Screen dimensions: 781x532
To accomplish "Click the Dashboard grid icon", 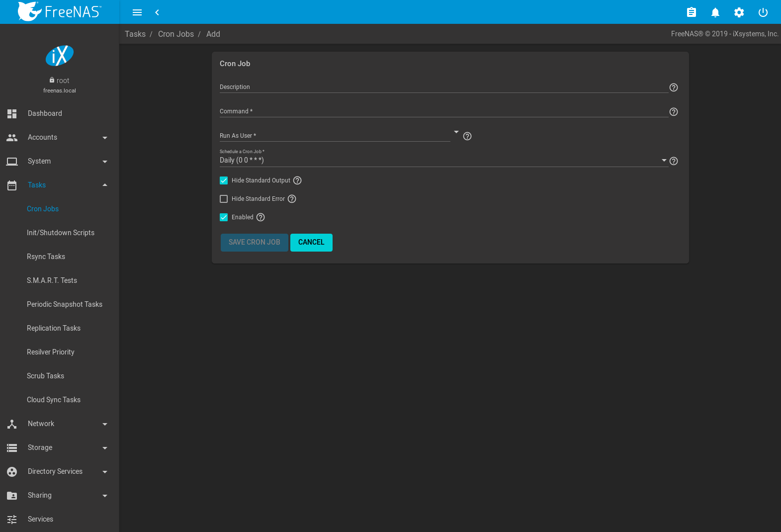I will tap(12, 113).
